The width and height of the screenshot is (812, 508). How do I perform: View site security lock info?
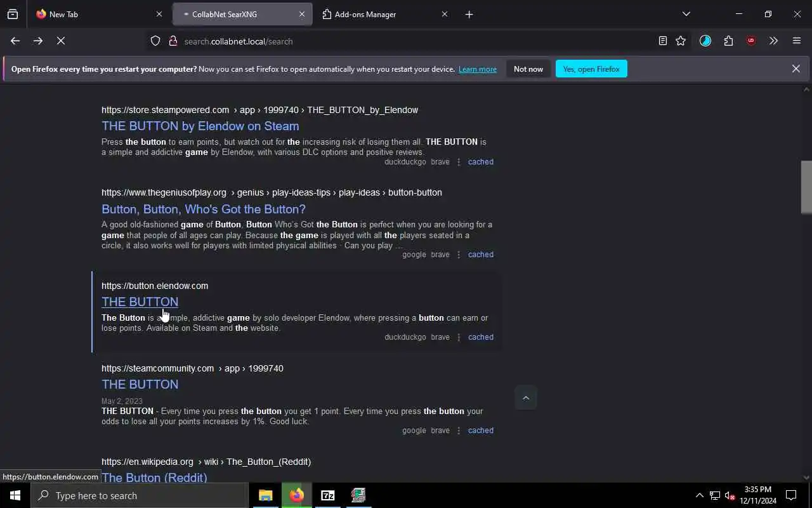click(173, 41)
